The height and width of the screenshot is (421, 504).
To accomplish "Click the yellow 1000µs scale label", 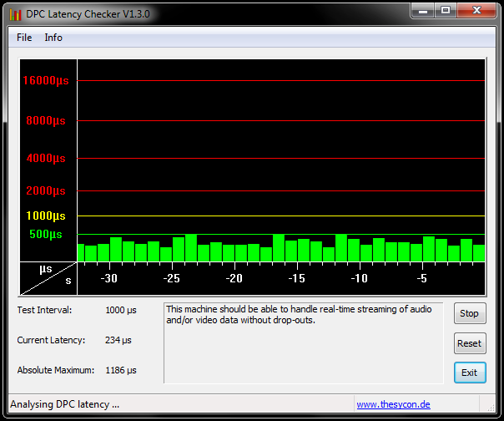I will pos(46,216).
